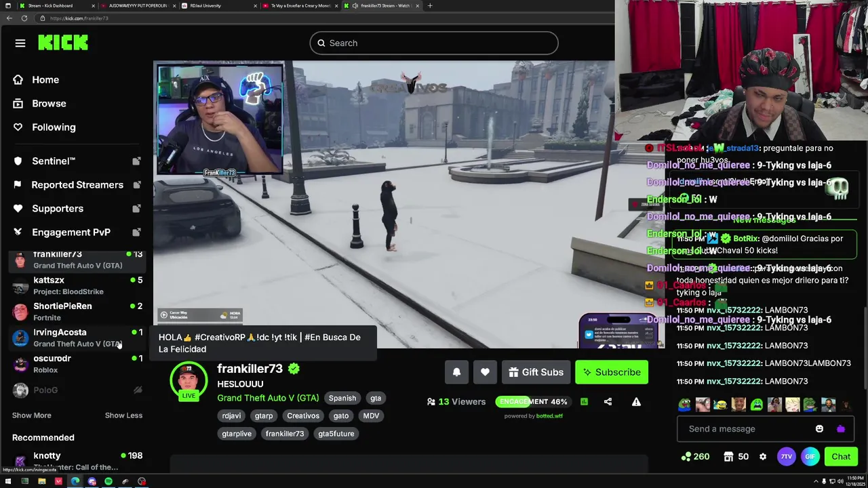Open chat settings gear

(x=763, y=457)
